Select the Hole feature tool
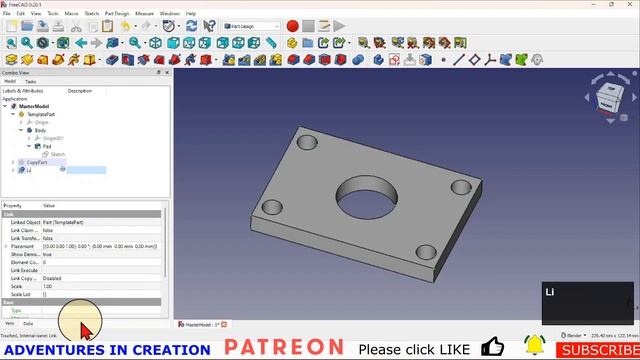Screen dimensions: 640x360 coord(128,60)
